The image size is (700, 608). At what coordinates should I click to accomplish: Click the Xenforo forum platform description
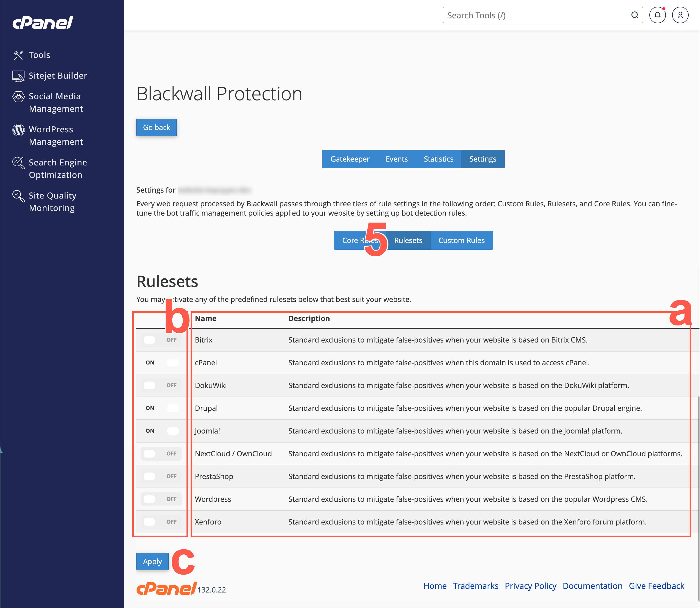coord(468,522)
